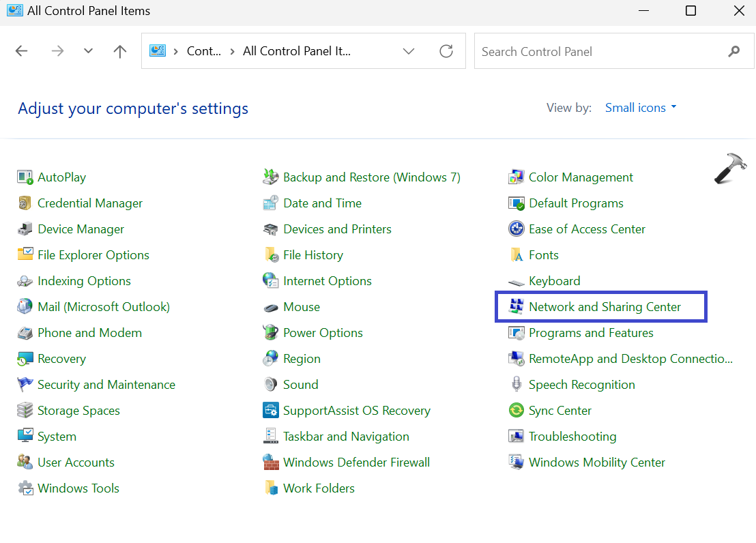This screenshot has width=756, height=543.
Task: Open the Windows Defender Firewall icon
Action: click(x=271, y=463)
